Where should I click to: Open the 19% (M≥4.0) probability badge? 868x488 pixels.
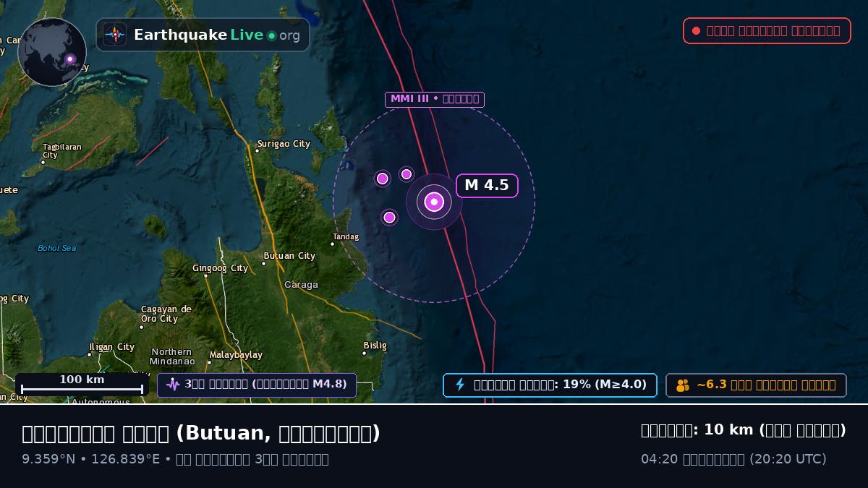550,385
